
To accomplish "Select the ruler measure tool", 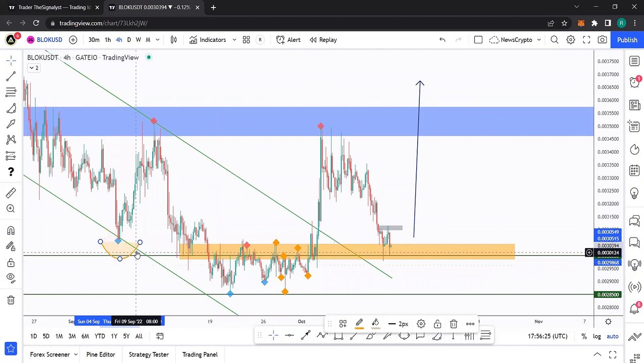I will pos(11,193).
